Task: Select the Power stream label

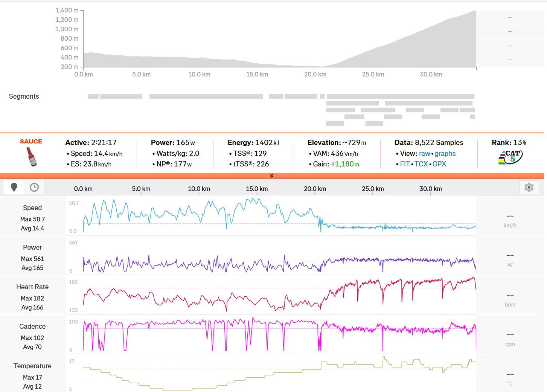Action: [32, 247]
